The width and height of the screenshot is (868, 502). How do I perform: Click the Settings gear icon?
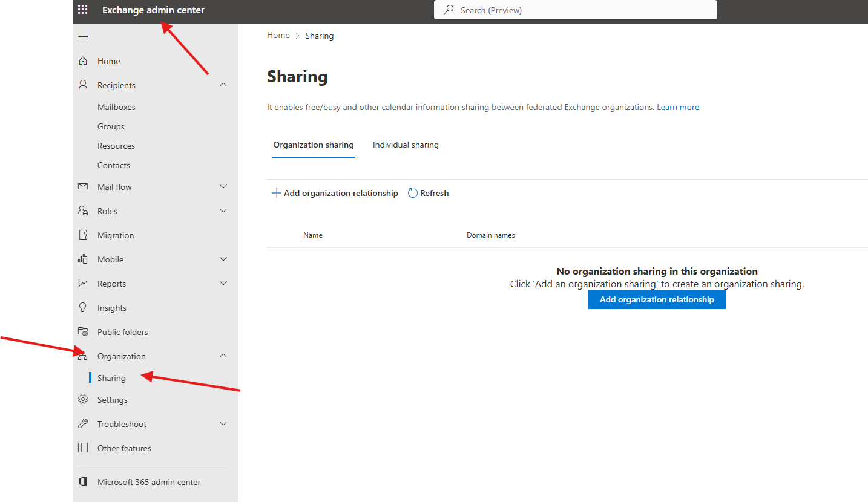pyautogui.click(x=83, y=400)
